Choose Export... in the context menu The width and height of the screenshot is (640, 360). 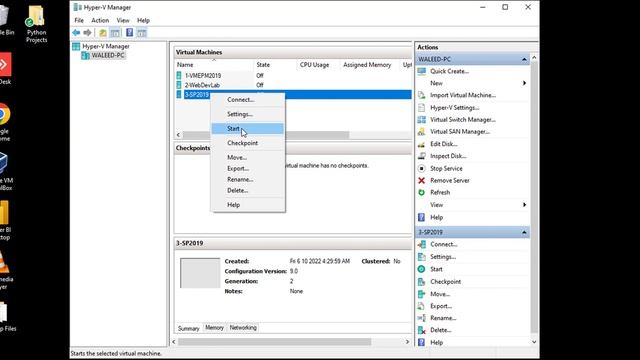tap(247, 168)
